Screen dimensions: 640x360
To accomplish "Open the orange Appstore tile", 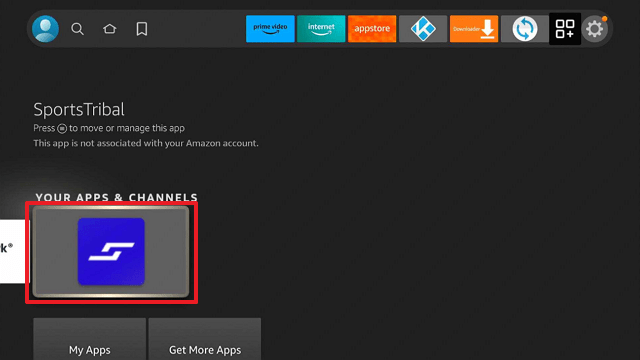I will coord(372,29).
